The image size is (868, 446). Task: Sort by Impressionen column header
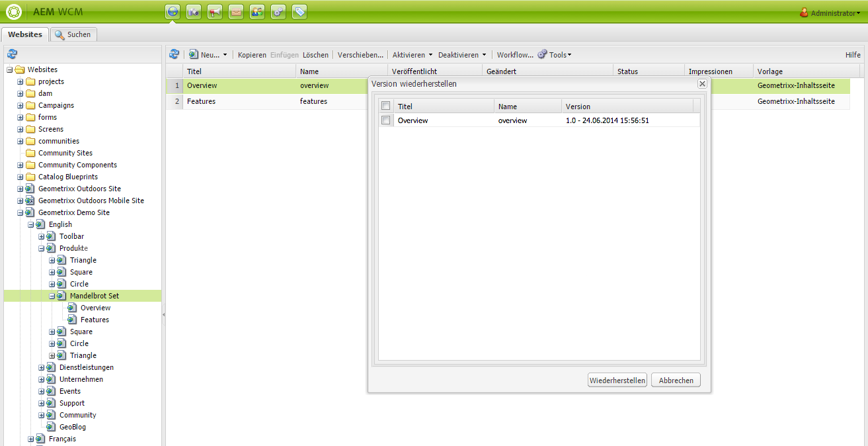coord(719,71)
